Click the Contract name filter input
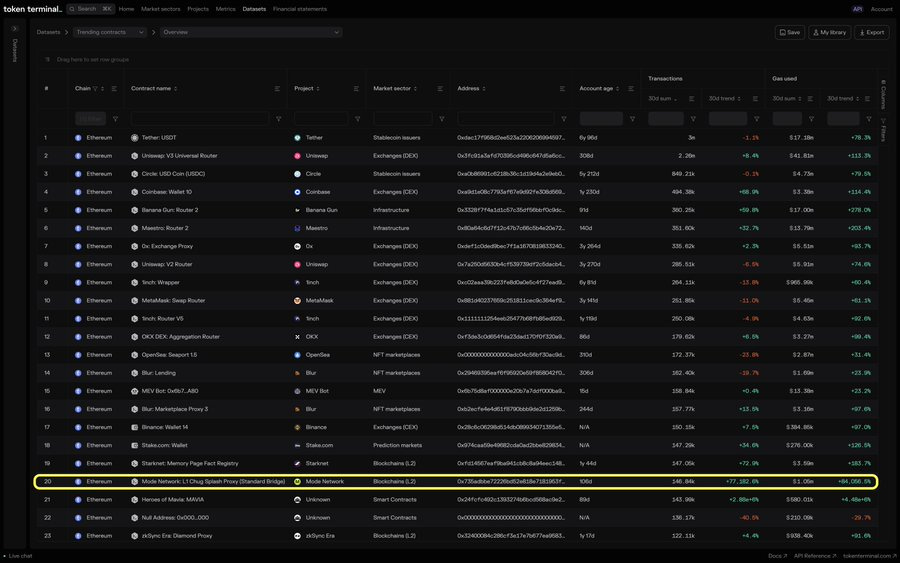Image resolution: width=900 pixels, height=563 pixels. 200,119
